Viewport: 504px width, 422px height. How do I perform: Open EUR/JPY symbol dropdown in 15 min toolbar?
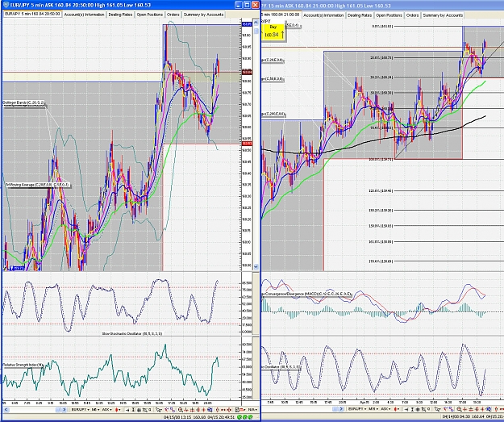(357, 409)
